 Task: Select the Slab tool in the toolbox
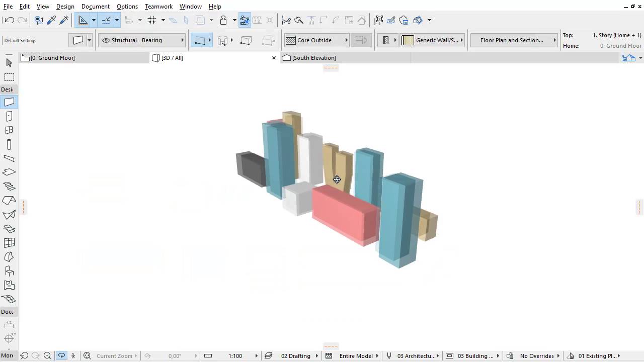click(9, 172)
